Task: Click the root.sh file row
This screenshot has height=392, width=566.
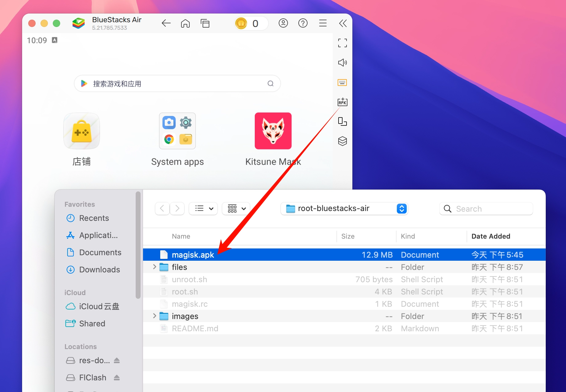Action: pos(344,291)
